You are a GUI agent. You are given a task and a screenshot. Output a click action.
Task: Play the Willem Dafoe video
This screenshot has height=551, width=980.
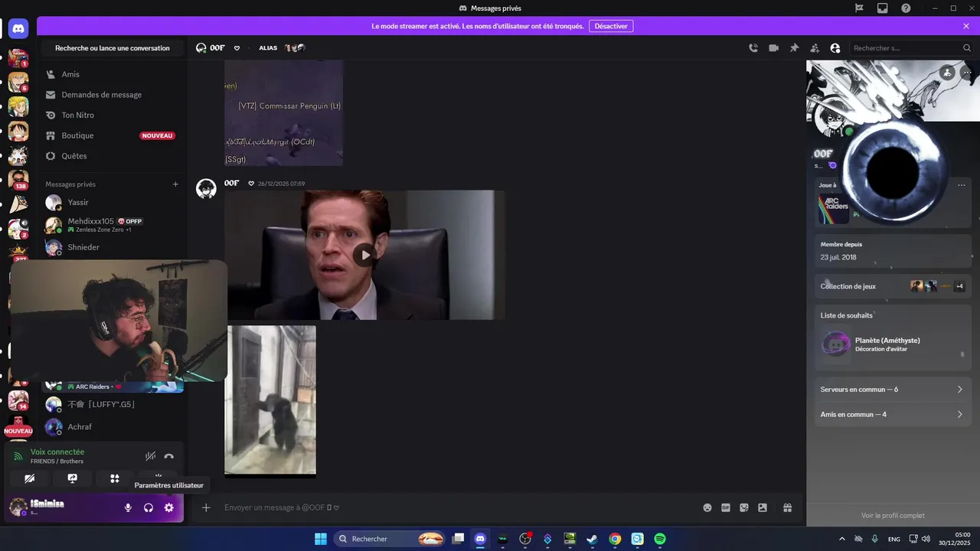click(x=365, y=255)
